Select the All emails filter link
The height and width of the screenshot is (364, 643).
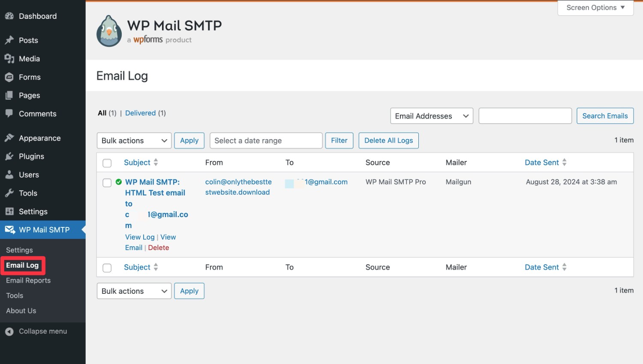[x=102, y=113]
